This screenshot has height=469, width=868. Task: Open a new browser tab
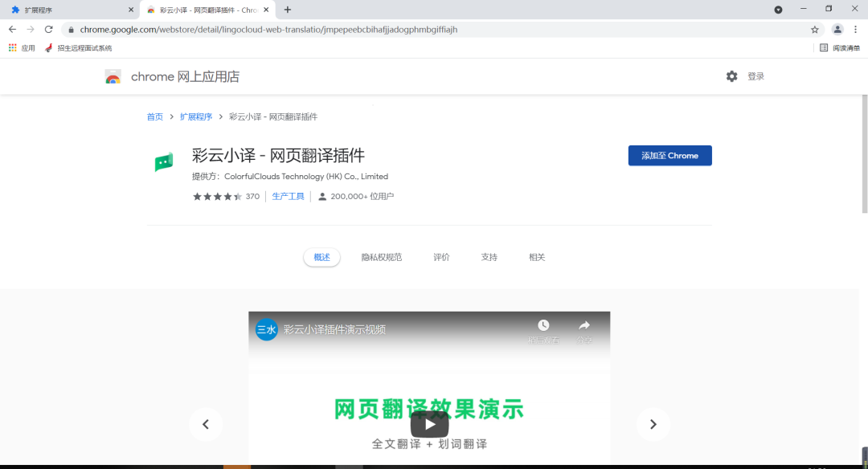pos(287,10)
